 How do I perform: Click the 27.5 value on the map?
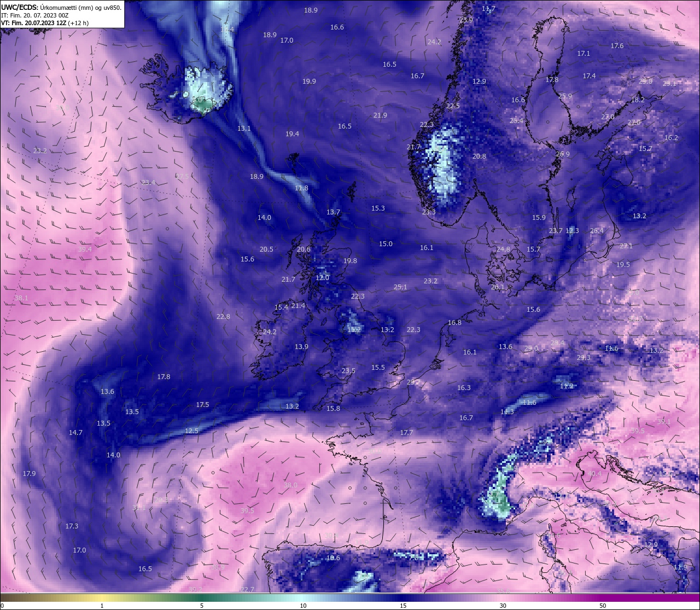pos(182,177)
